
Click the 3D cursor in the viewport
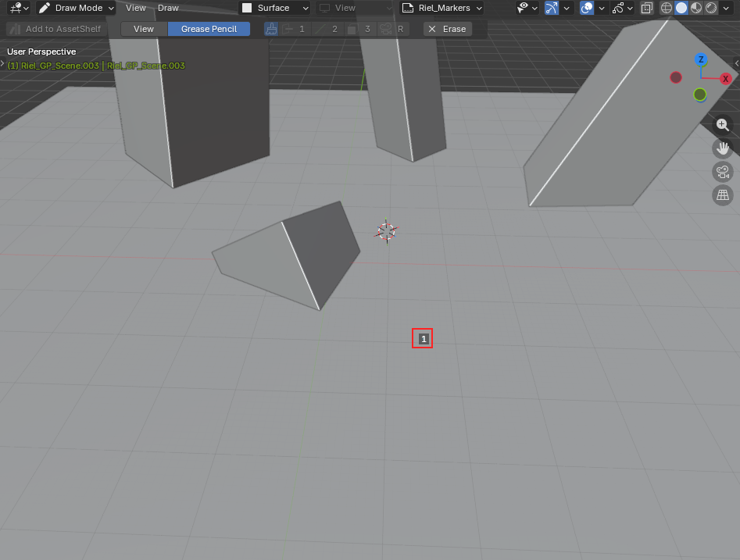(x=387, y=231)
